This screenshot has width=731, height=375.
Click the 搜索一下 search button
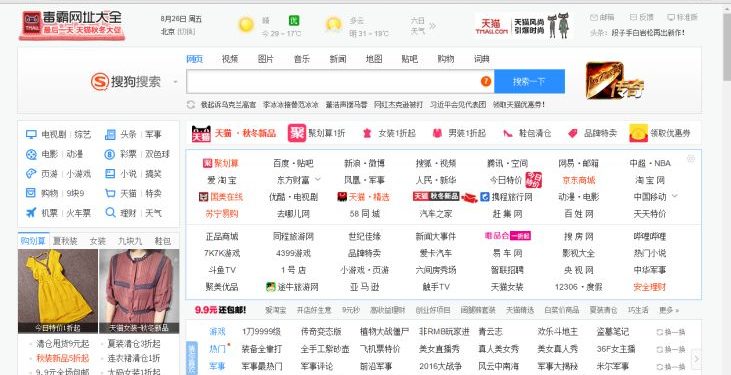[x=529, y=82]
